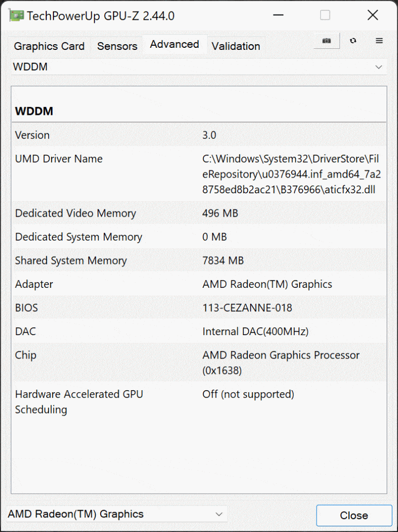Click the refresh icon
Viewport: 398px width, 532px height.
tap(353, 41)
